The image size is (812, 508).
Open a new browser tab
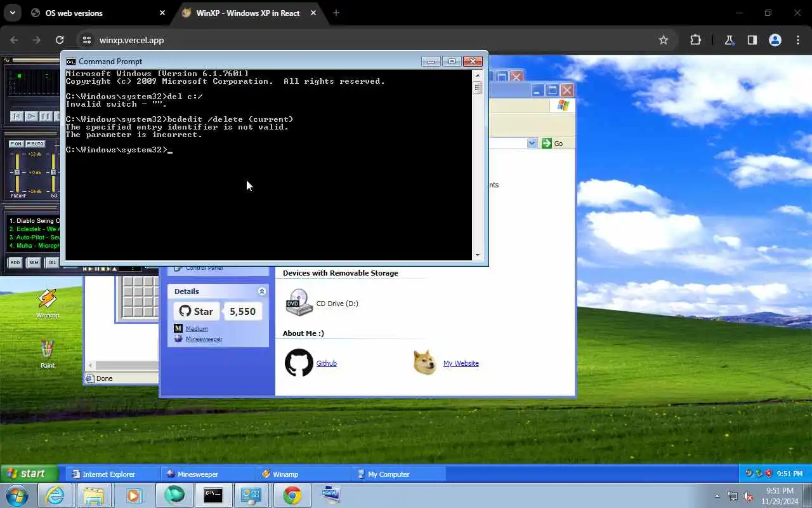tap(336, 13)
